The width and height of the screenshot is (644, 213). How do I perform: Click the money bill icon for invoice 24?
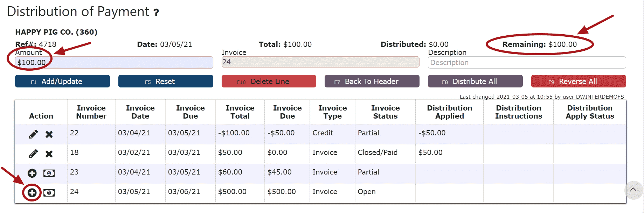(49, 193)
